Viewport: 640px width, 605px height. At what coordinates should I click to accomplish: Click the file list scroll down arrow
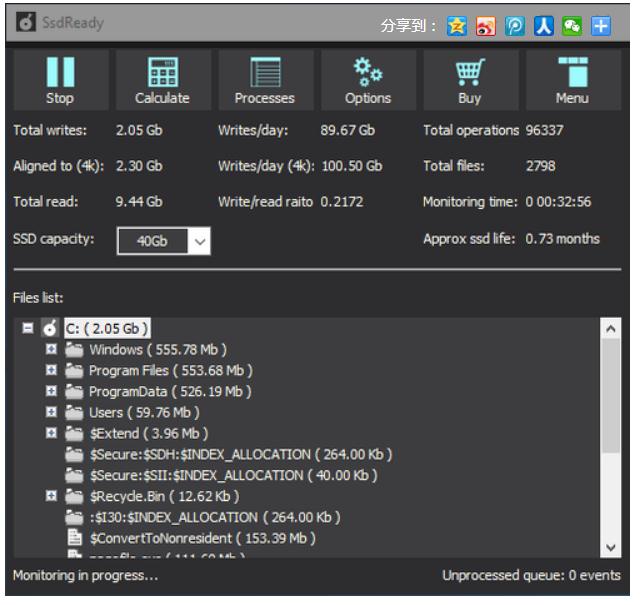[611, 547]
